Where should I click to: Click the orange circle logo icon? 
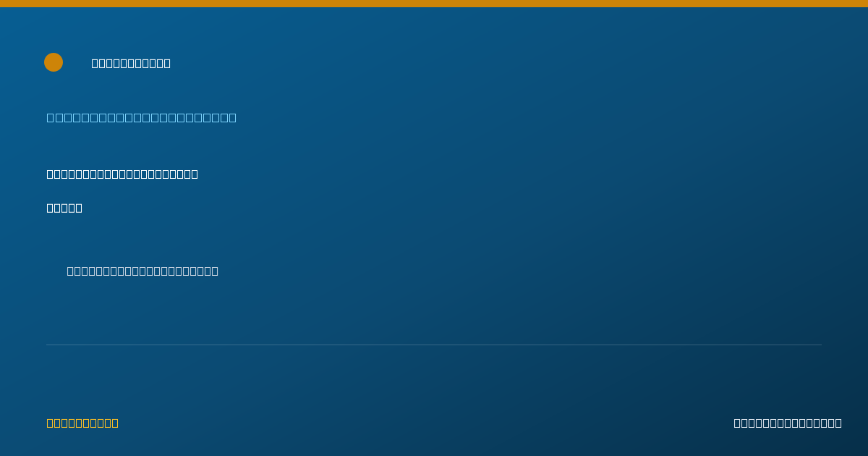click(x=54, y=62)
